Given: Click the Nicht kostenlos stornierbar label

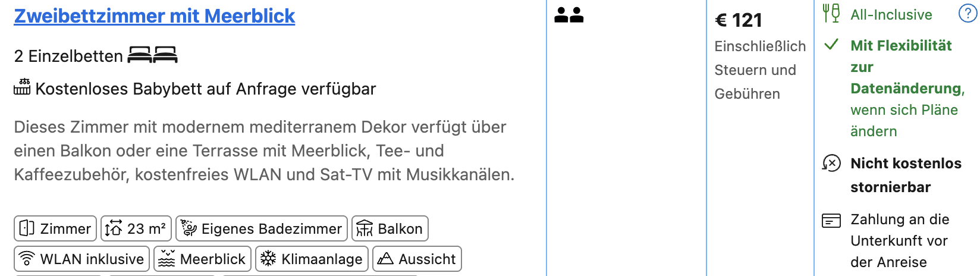Looking at the screenshot, I should pyautogui.click(x=906, y=175).
